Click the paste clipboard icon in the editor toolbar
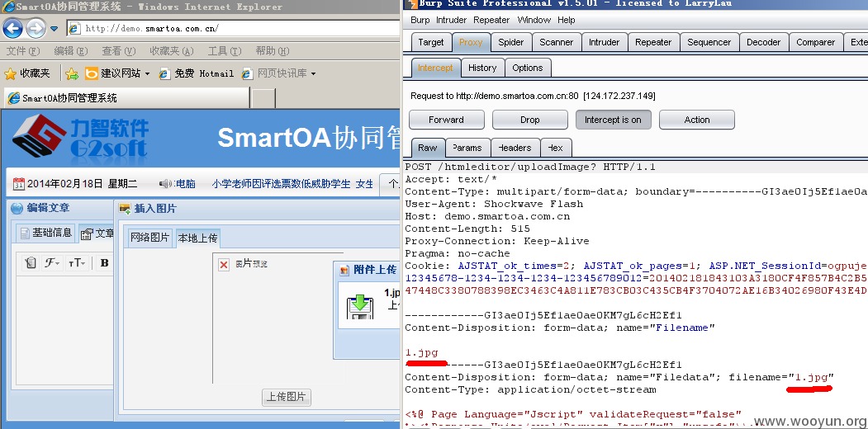This screenshot has height=429, width=868. coord(31,263)
